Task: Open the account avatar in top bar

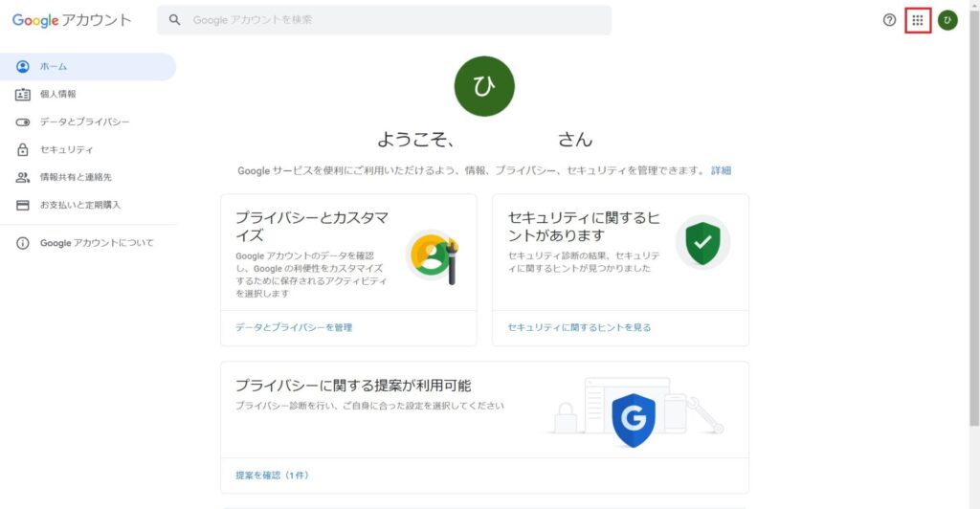Action: click(x=947, y=20)
